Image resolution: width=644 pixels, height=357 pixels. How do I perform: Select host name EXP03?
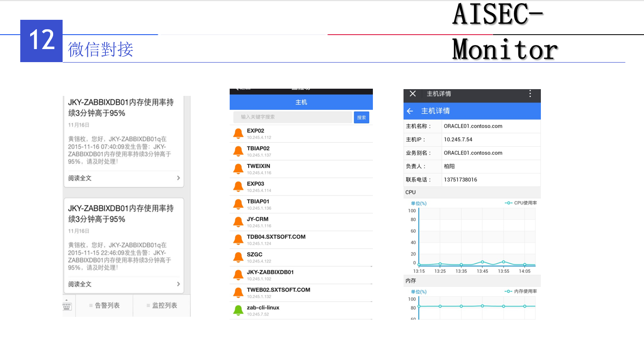(x=255, y=184)
